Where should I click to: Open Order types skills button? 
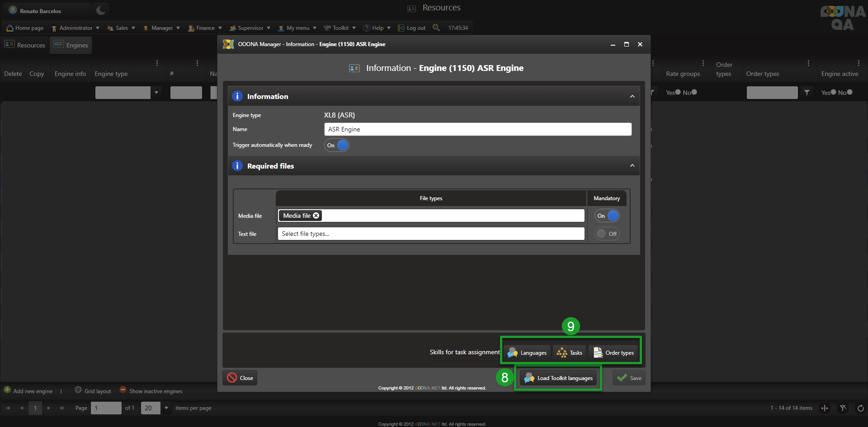613,352
